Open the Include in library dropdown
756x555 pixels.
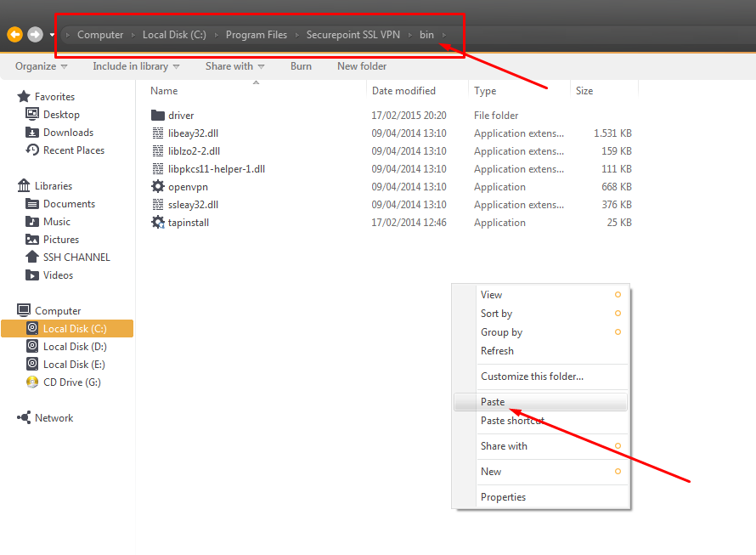136,66
